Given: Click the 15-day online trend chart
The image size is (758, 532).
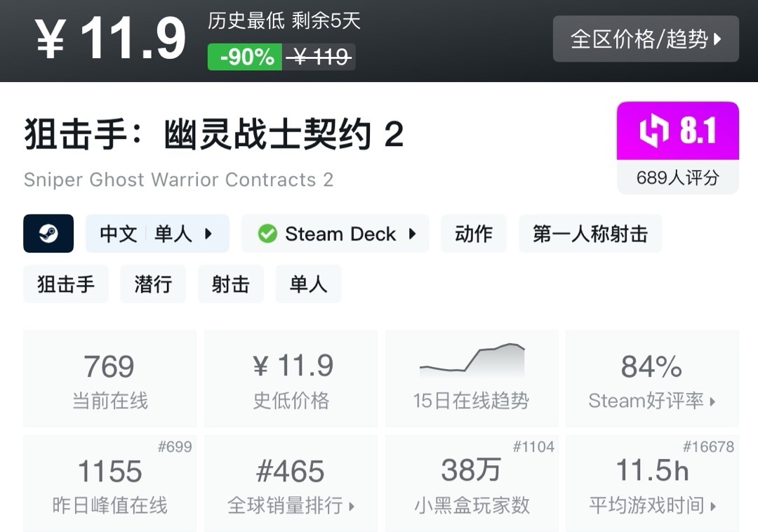Looking at the screenshot, I should coord(472,360).
